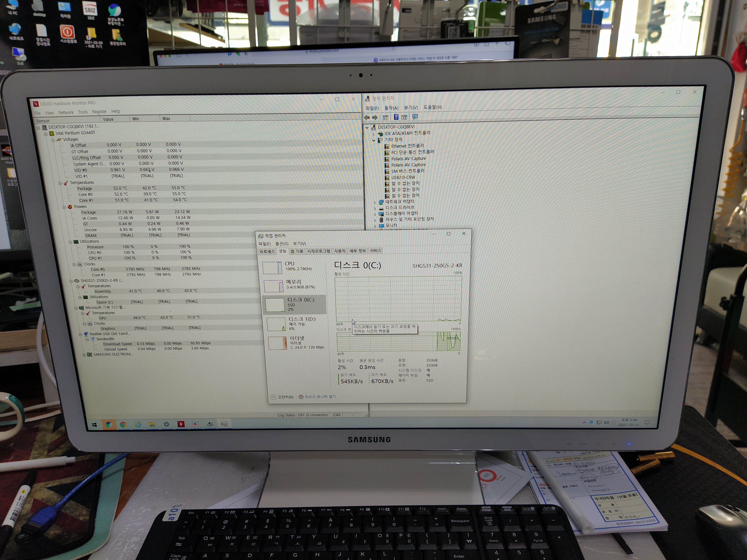Click the Back arrow in Device Manager toolbar

367,117
